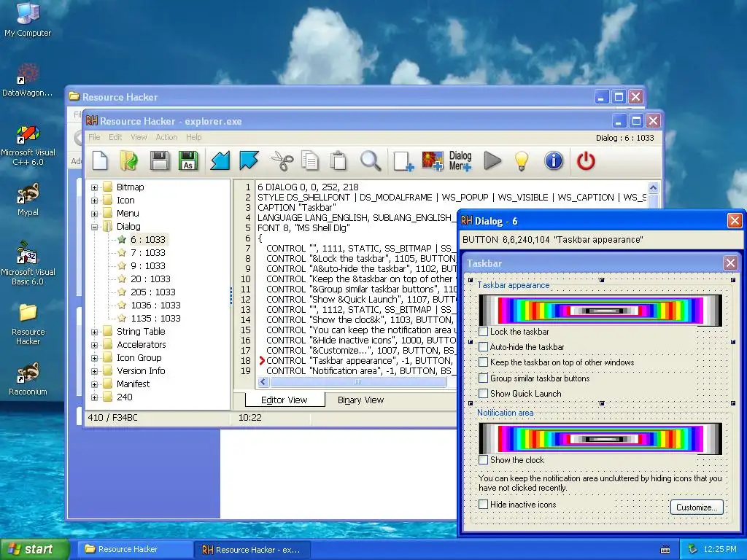Click the New blank file toolbar icon
This screenshot has height=560, width=747.
(100, 160)
